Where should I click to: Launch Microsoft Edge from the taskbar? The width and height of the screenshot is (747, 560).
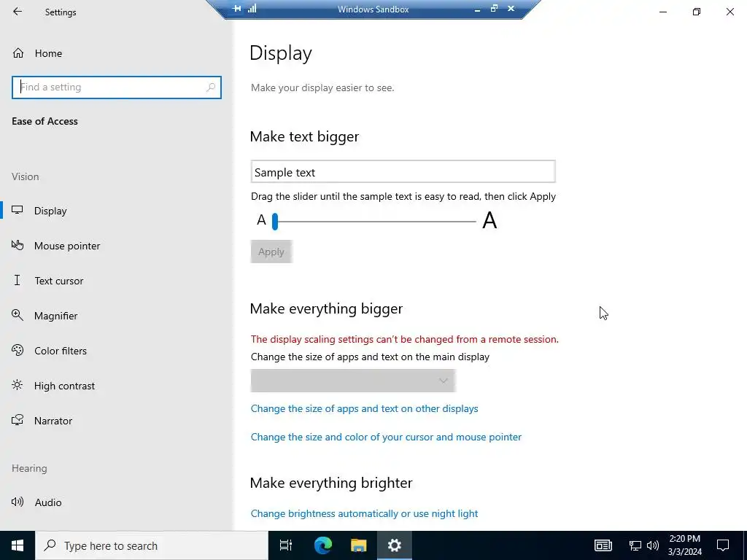pyautogui.click(x=322, y=545)
